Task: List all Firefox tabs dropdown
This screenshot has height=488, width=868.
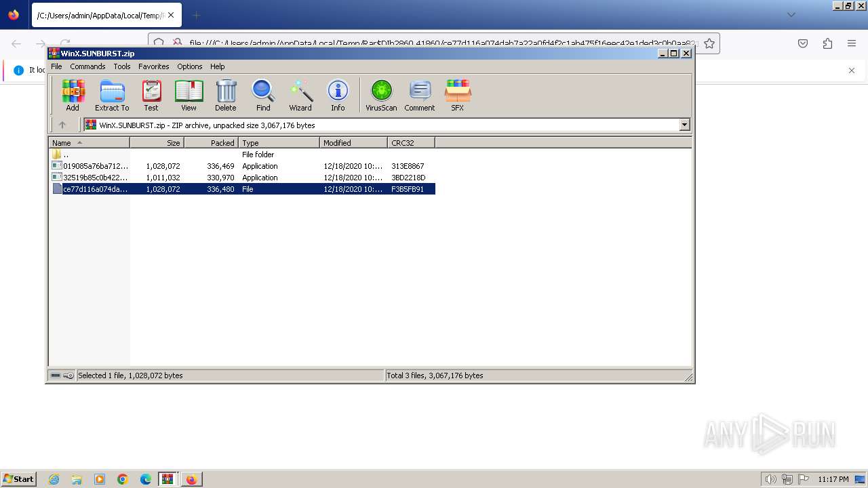Action: 791,15
